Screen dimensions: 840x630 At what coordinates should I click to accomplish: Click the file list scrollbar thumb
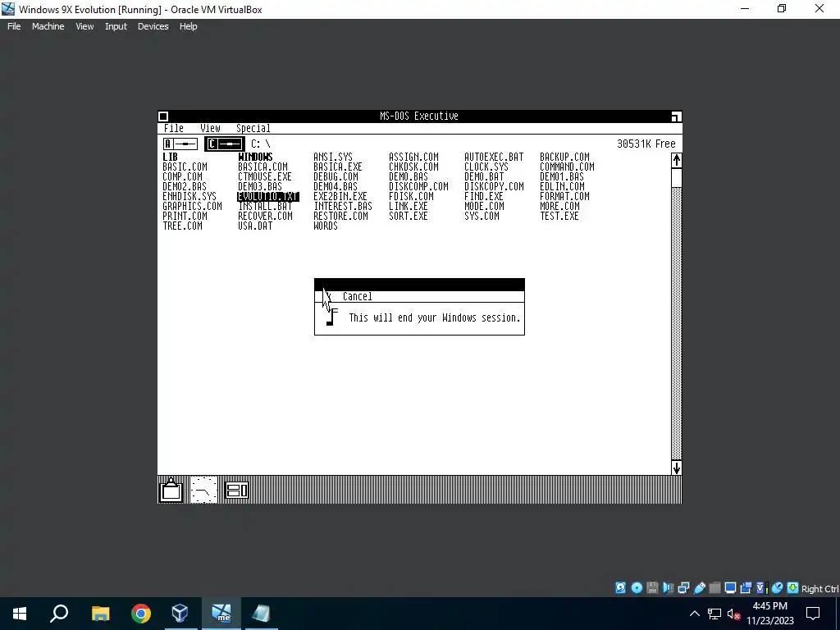[x=676, y=178]
